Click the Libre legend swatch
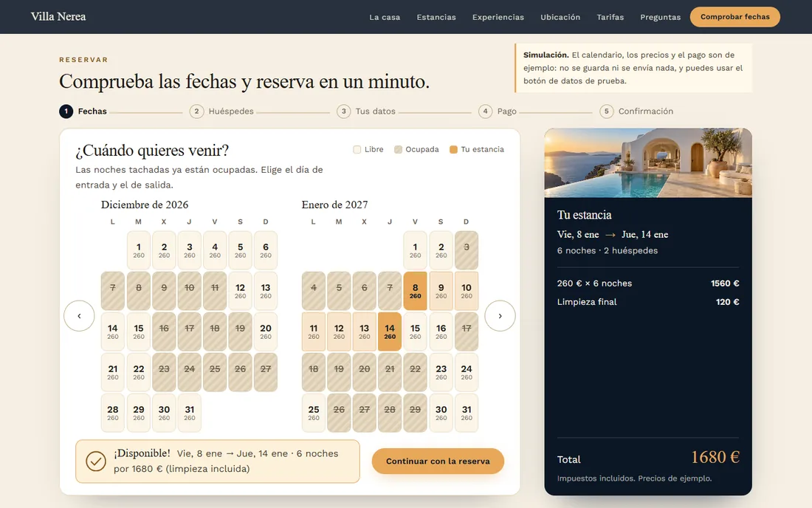The width and height of the screenshot is (812, 508). 357,150
